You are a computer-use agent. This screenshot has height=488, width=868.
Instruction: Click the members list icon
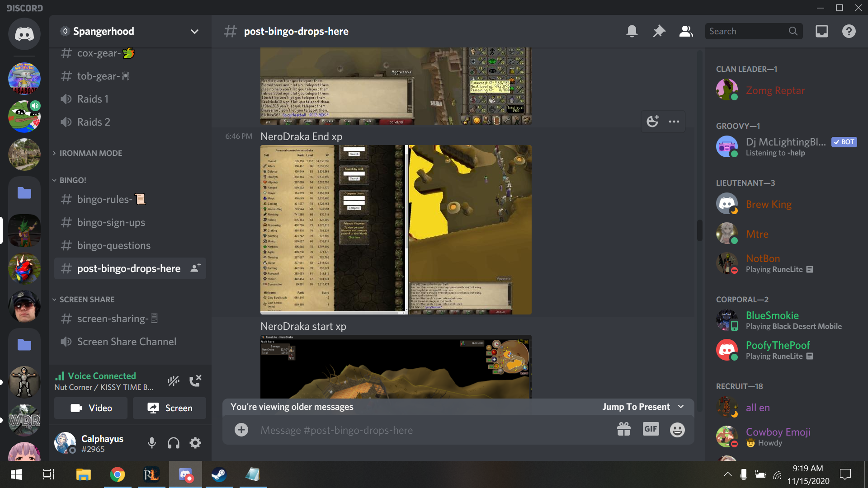(685, 31)
